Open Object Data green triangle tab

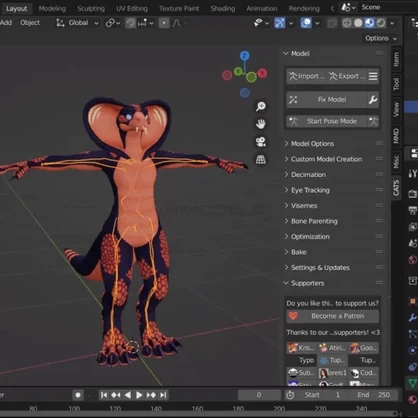click(x=412, y=383)
